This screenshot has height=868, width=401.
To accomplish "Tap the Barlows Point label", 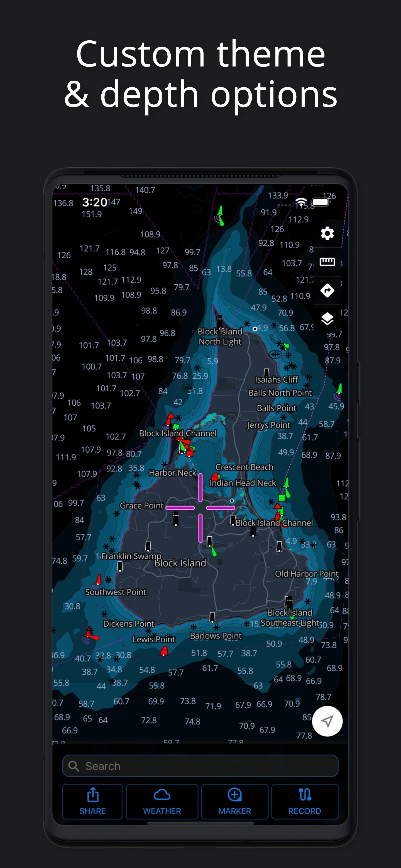I will (216, 635).
